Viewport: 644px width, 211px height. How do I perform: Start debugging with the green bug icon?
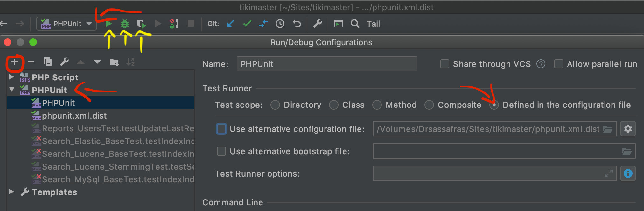tap(125, 24)
